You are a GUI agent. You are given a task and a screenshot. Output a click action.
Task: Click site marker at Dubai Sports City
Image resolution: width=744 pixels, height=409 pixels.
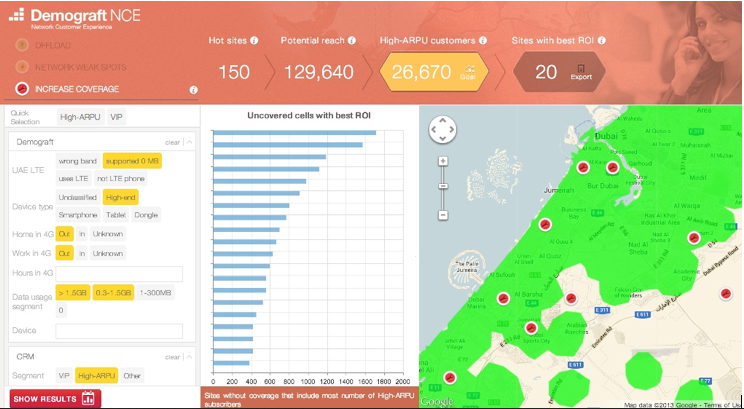[x=531, y=328]
